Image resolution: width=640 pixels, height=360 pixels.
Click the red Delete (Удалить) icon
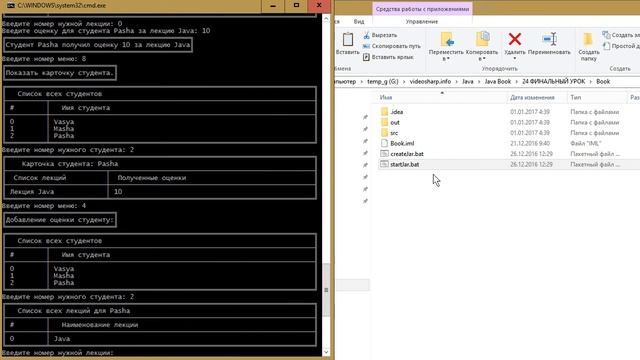(x=515, y=39)
